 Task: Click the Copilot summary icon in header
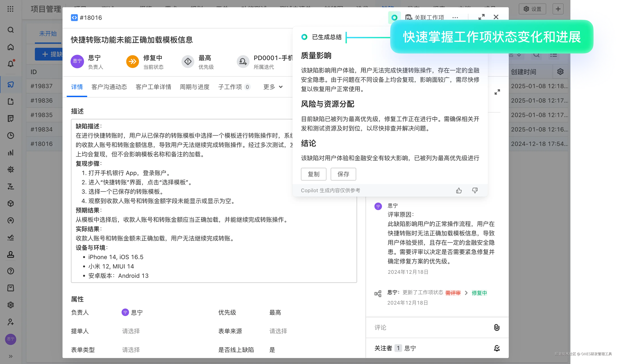coord(394,17)
